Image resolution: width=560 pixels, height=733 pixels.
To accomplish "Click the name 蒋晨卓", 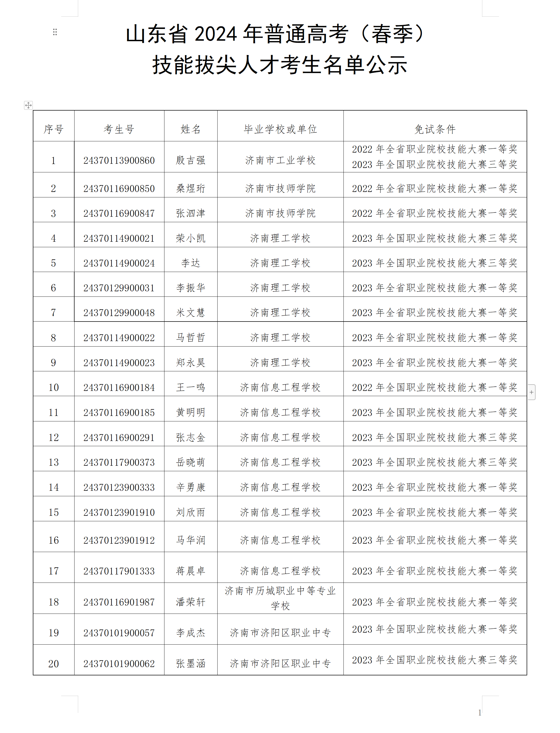I will [191, 571].
